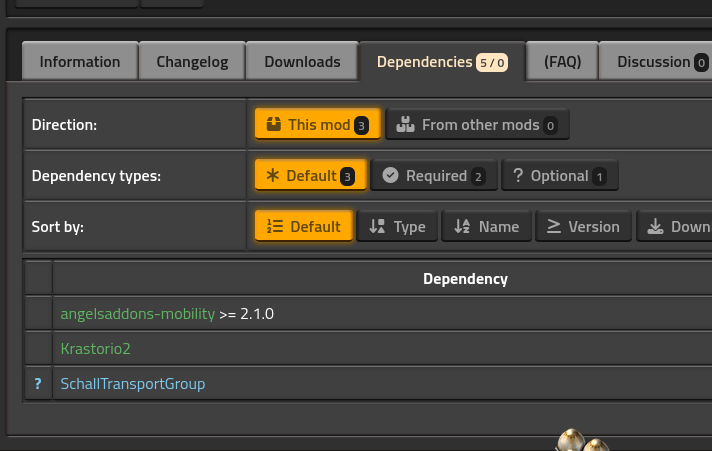
Task: Switch direction to From other mods
Action: pyautogui.click(x=477, y=124)
